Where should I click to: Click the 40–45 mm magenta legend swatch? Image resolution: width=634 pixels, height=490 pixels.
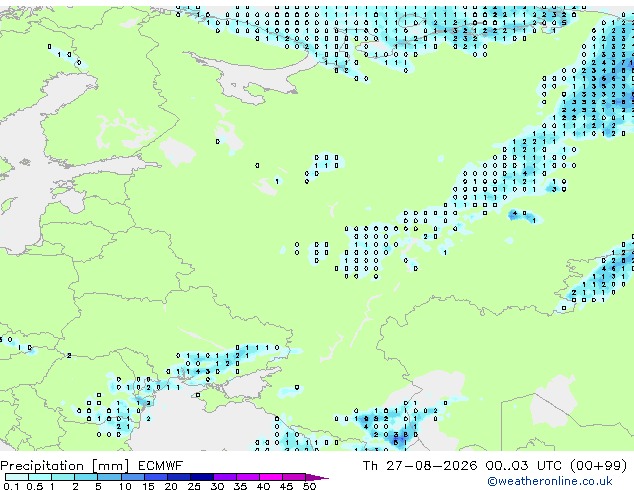tap(271, 477)
